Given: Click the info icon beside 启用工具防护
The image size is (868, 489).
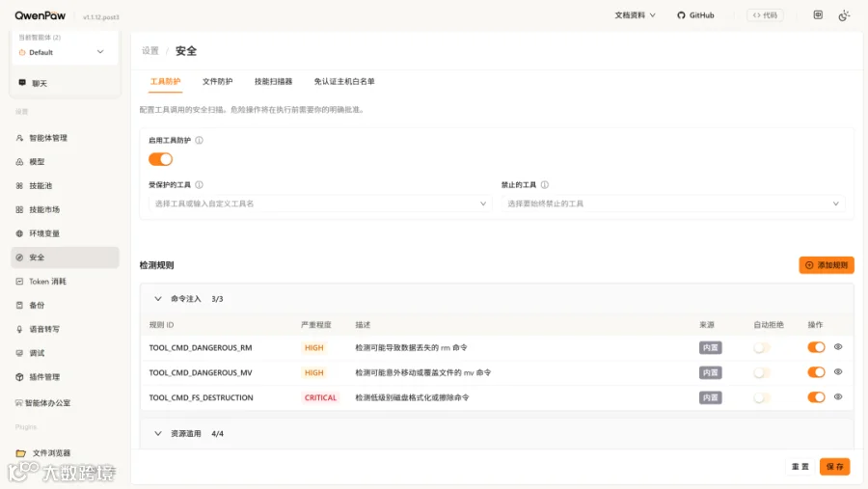Looking at the screenshot, I should coord(200,140).
